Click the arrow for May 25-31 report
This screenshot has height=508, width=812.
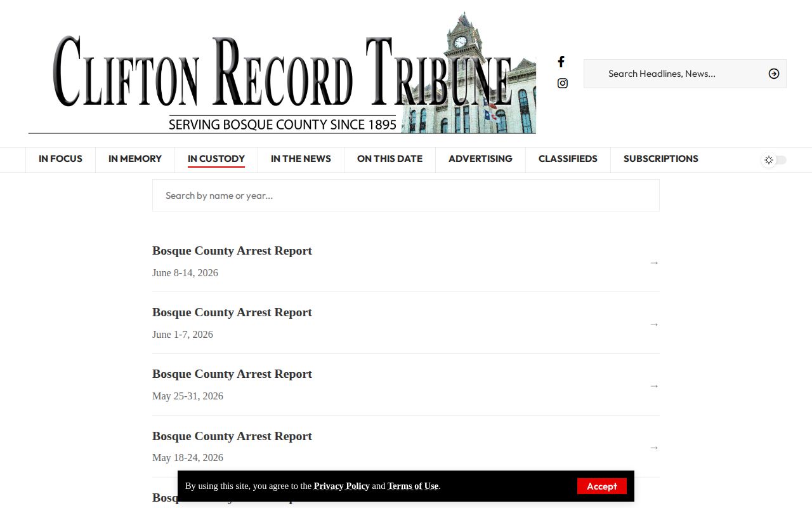(654, 386)
